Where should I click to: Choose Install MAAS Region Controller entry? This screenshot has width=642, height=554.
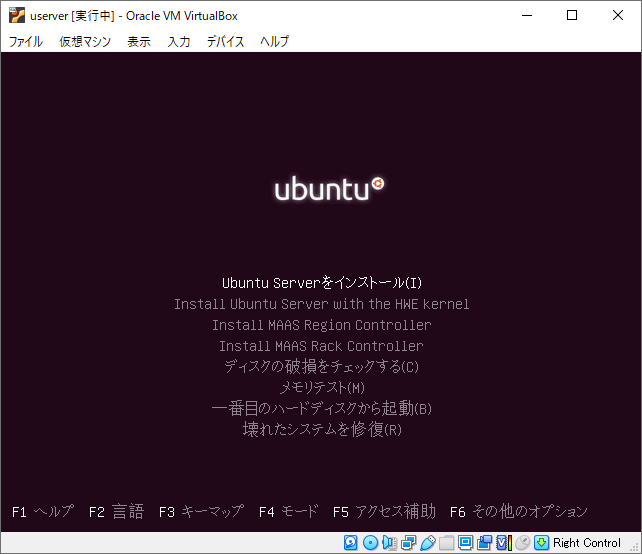pyautogui.click(x=322, y=325)
